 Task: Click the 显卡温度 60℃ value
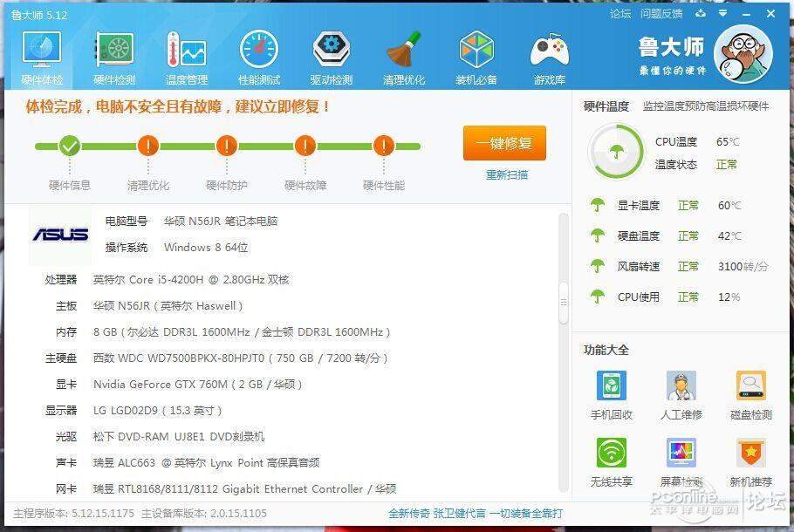[x=729, y=206]
